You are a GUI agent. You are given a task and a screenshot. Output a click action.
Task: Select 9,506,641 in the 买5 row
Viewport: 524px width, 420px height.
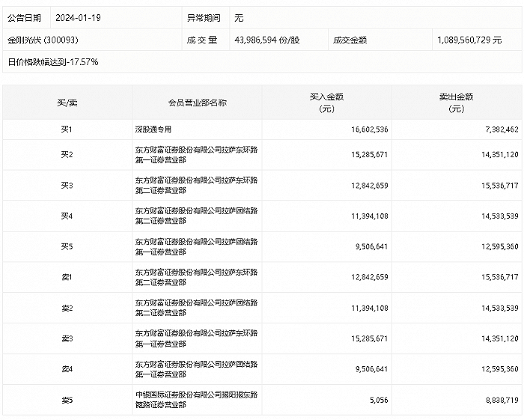click(371, 246)
